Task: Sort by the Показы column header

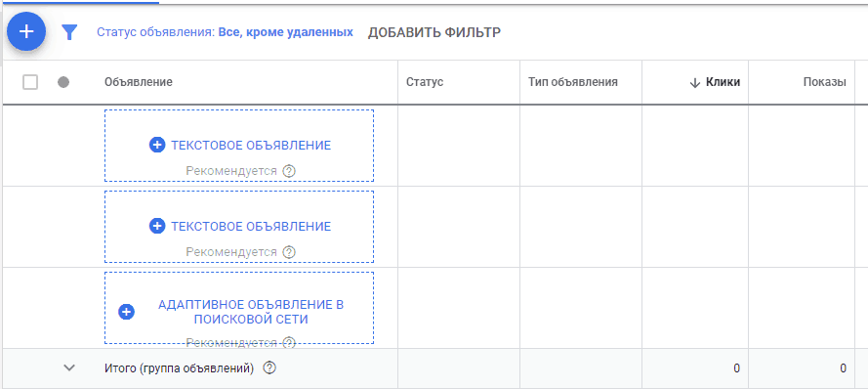Action: tap(824, 82)
